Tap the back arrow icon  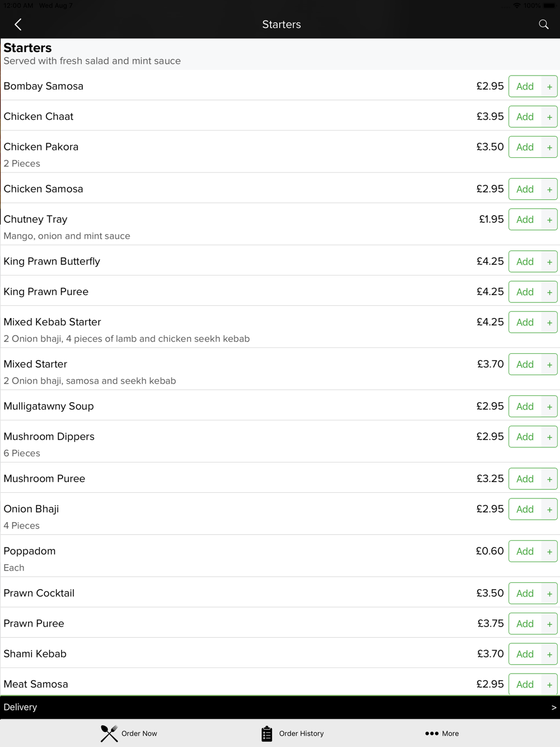(x=18, y=25)
